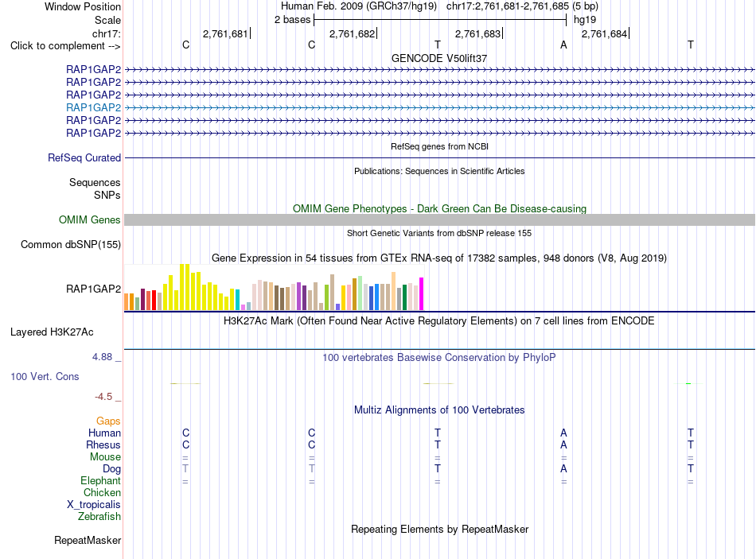Click the '2 bases' scale text
The width and height of the screenshot is (756, 559).
(293, 20)
